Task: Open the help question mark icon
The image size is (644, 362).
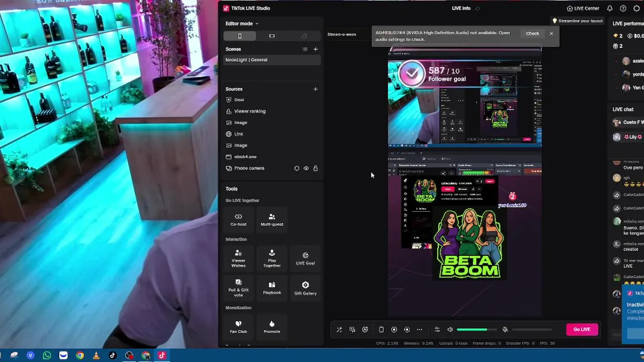Action: [x=623, y=9]
